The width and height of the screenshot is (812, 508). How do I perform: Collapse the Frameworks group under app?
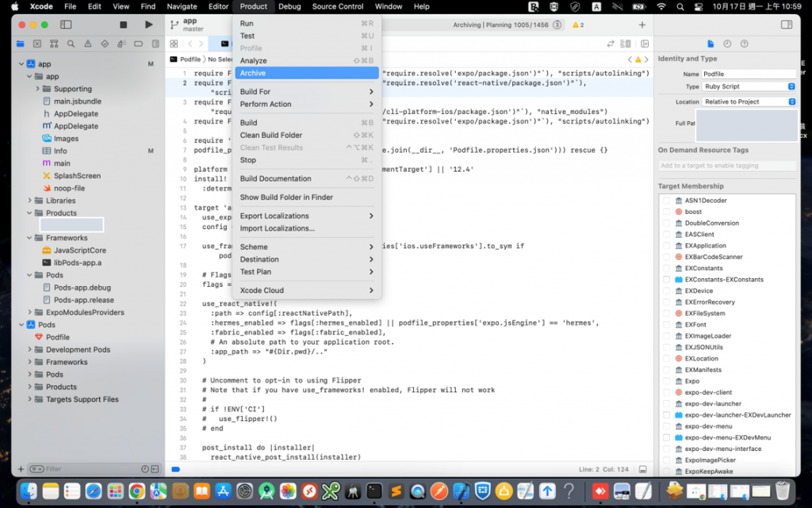[x=29, y=238]
